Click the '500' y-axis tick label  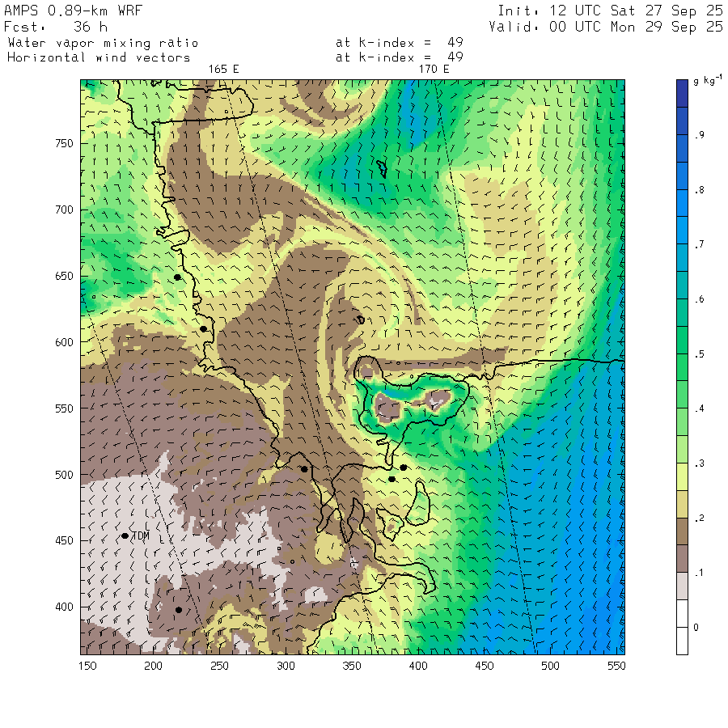pos(64,475)
